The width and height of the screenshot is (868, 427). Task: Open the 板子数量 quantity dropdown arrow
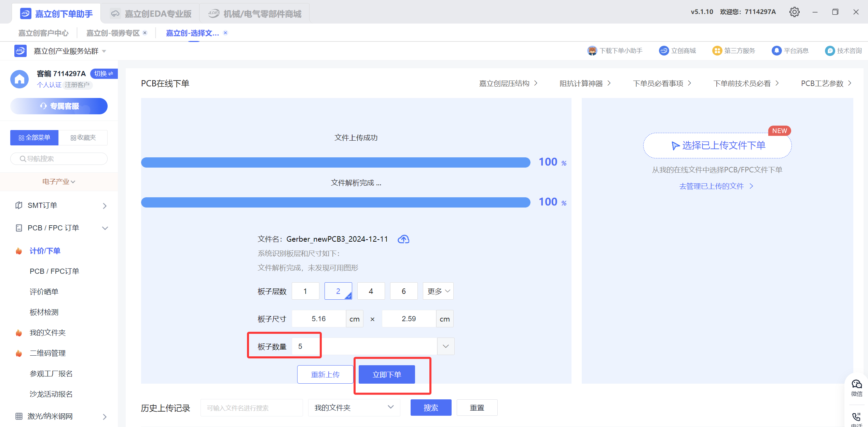(446, 346)
